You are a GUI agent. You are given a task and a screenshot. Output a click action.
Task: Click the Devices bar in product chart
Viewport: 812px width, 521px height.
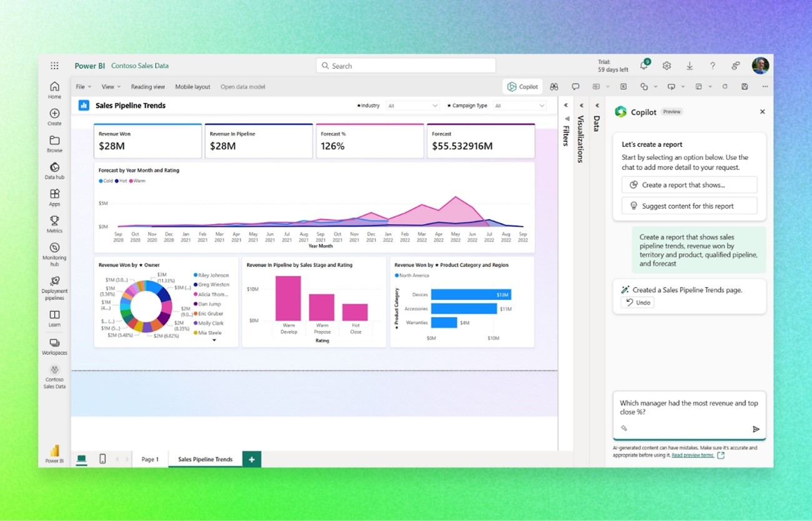471,294
